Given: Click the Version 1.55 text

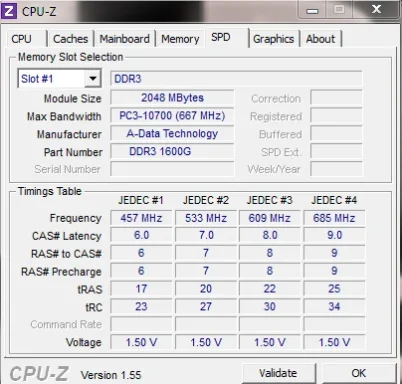Looking at the screenshot, I should [111, 375].
